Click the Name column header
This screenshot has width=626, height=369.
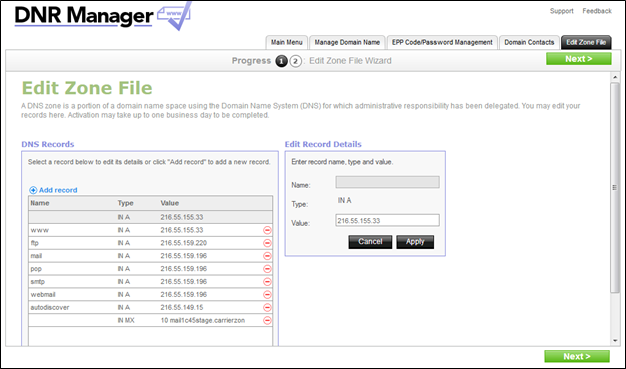[40, 203]
